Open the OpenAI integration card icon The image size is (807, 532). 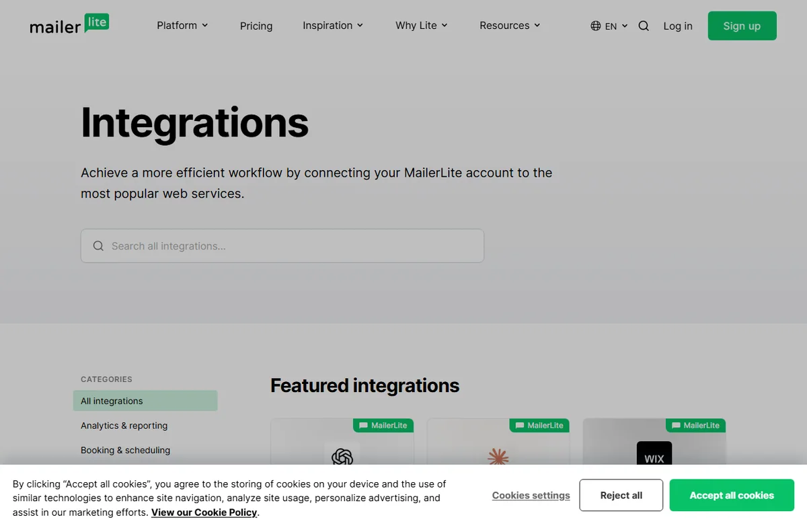coord(342,457)
